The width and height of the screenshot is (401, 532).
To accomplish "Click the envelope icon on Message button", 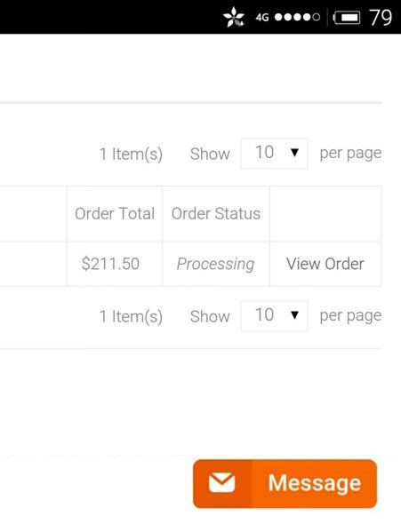I will [221, 483].
